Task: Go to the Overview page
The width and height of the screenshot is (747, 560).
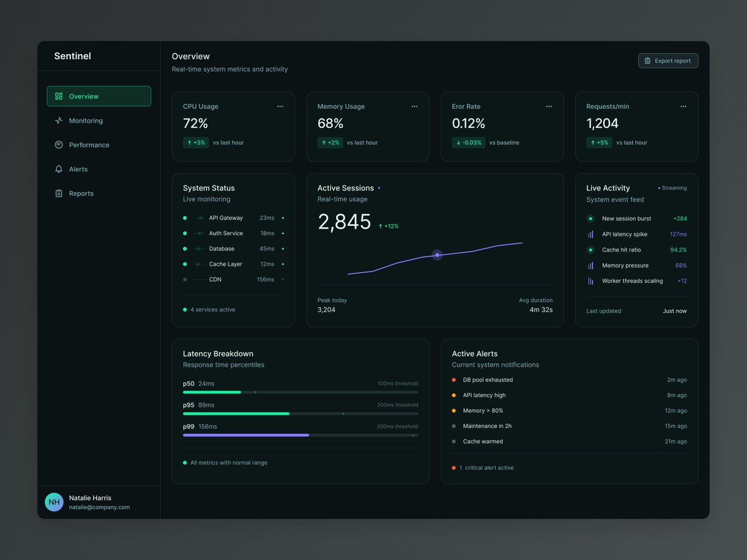Action: [99, 96]
